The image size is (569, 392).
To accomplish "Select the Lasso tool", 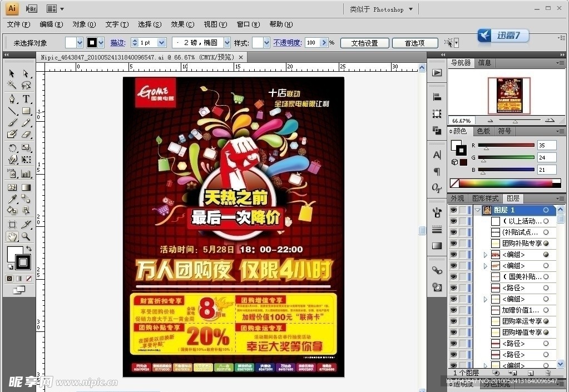I will click(26, 85).
